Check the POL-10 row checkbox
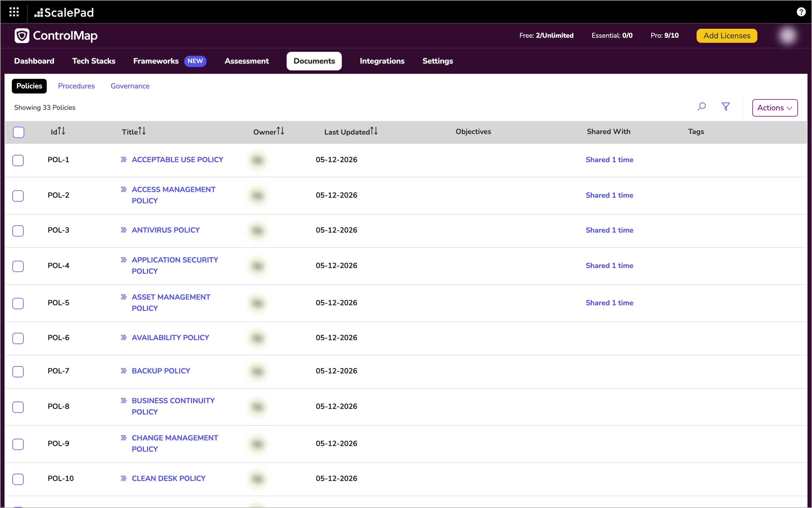 click(x=18, y=479)
